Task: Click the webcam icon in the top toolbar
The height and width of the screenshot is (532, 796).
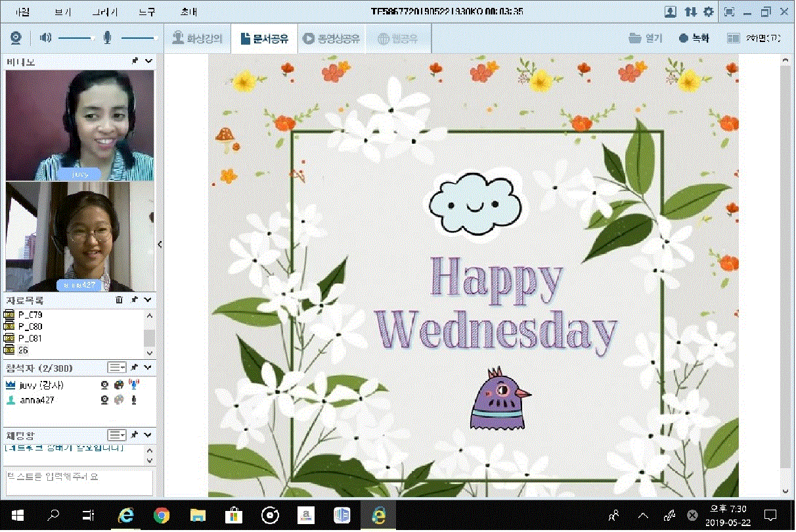Action: [x=16, y=38]
